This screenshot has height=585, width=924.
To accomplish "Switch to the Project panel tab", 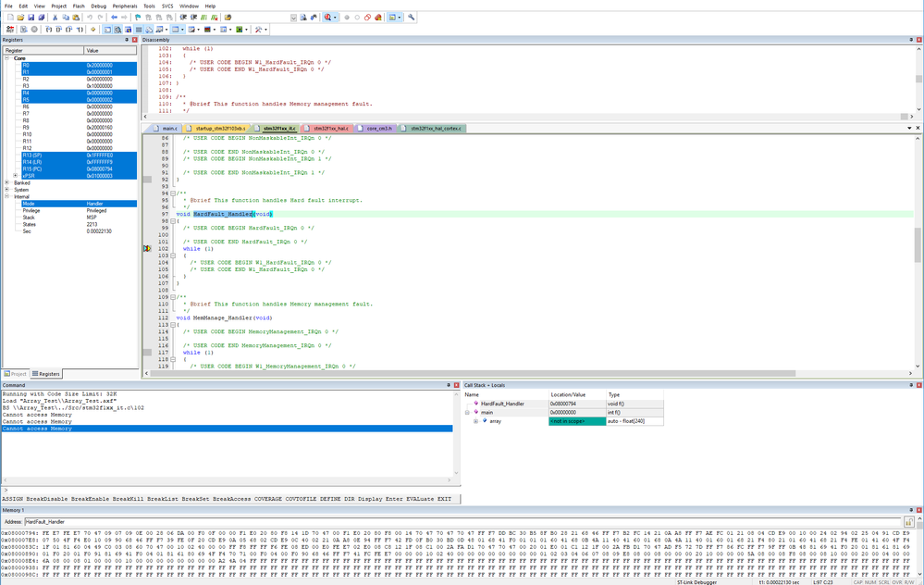I will coord(16,374).
